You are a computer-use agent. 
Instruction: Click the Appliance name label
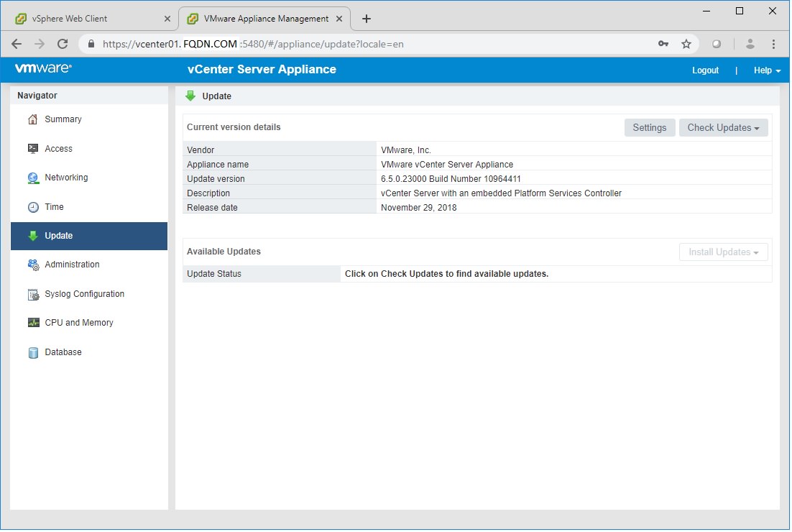(x=218, y=165)
